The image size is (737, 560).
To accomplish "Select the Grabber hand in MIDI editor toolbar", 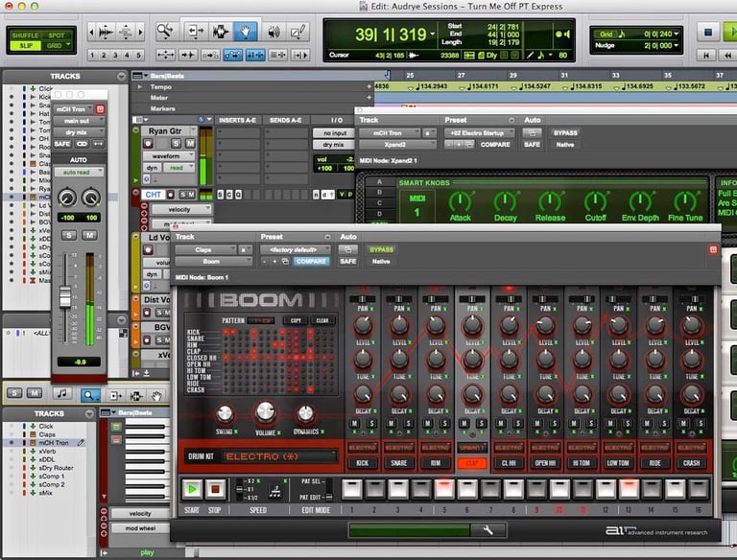I will (x=156, y=396).
